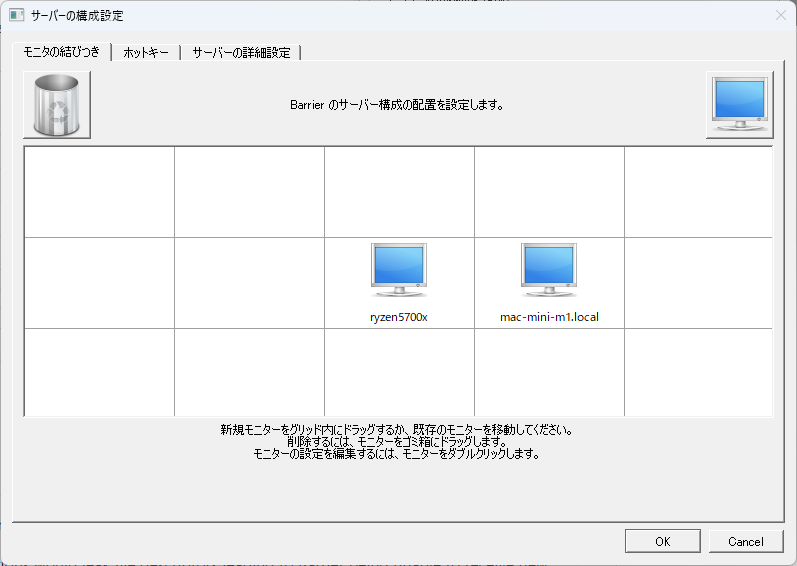The image size is (797, 566).
Task: Switch to the モニタの結びつき tab
Action: click(62, 52)
